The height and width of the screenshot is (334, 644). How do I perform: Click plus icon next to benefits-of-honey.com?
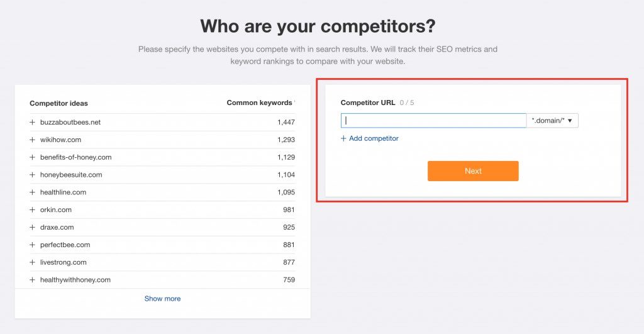tap(32, 157)
